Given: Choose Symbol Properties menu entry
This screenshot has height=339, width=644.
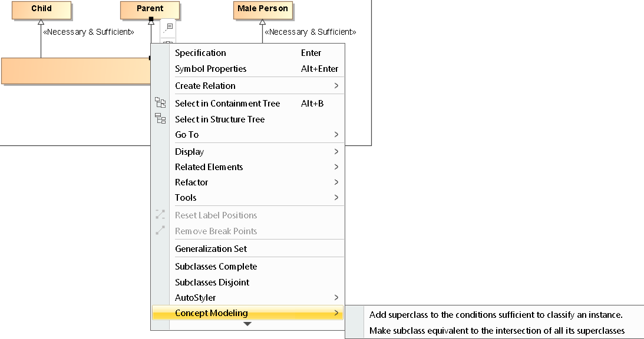Looking at the screenshot, I should [210, 69].
